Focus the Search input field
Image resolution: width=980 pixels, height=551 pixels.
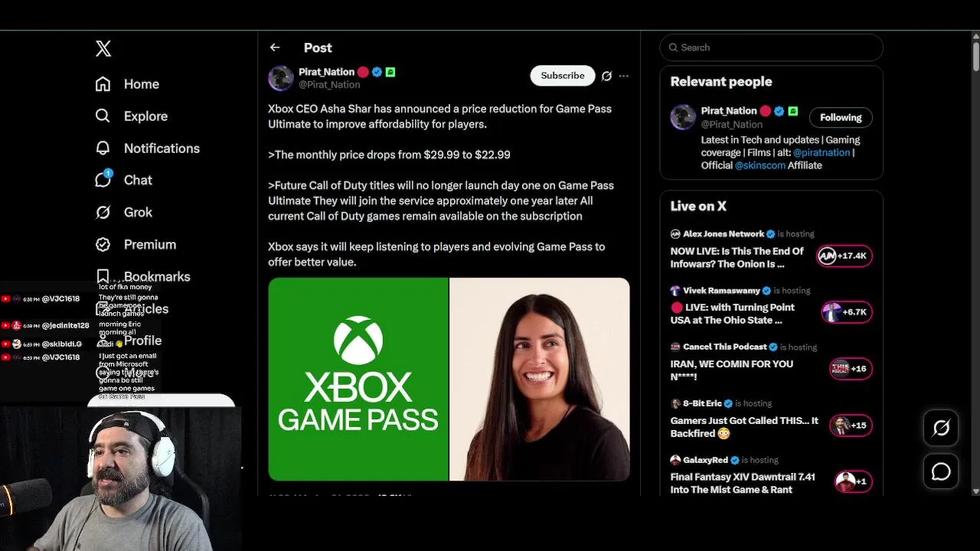771,47
